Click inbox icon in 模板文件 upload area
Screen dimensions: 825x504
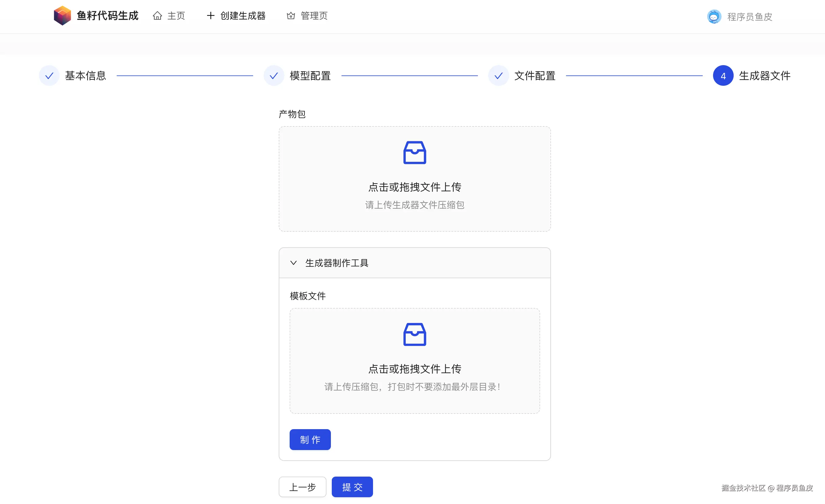click(415, 334)
